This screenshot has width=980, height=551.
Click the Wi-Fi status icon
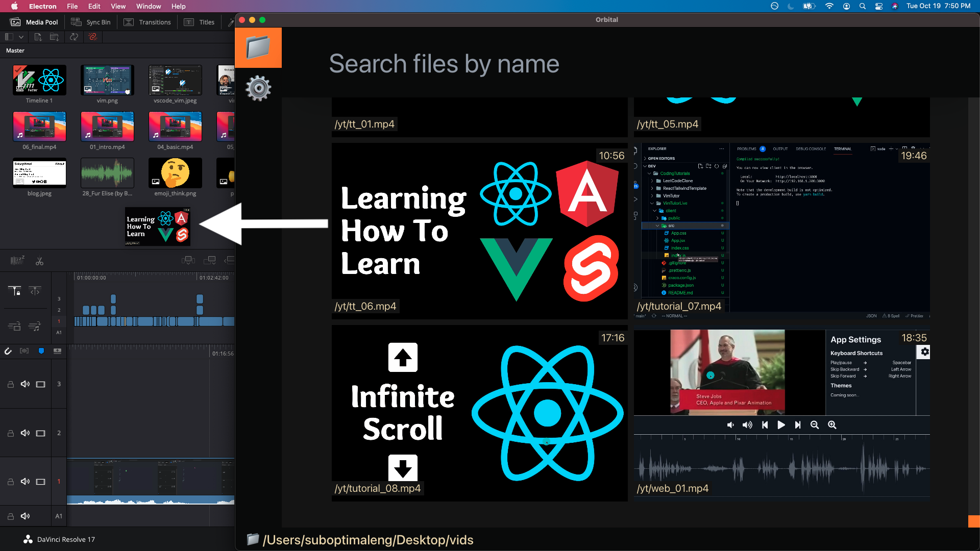click(x=829, y=6)
